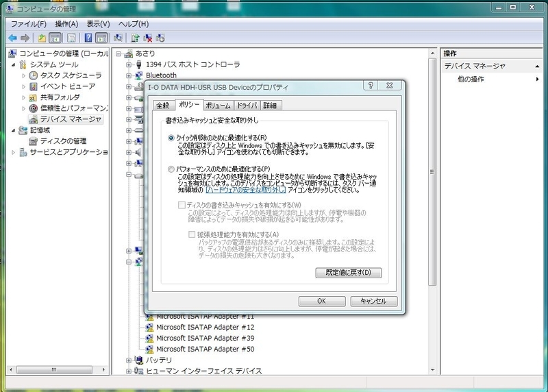548x392 pixels.
Task: Click the dialog's question mark help button
Action: [x=371, y=86]
